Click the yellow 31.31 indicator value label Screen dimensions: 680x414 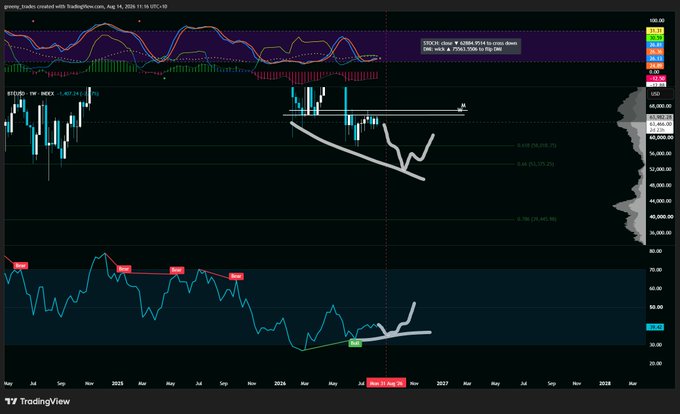coord(655,31)
